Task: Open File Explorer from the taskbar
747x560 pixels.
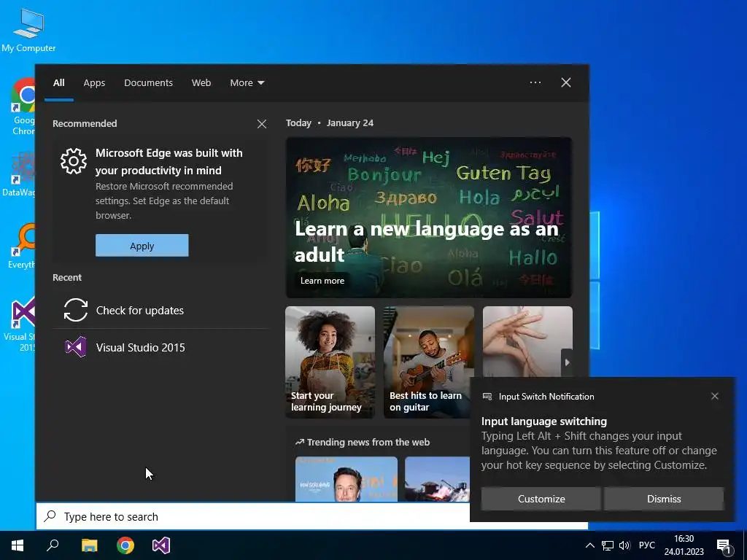Action: tap(89, 545)
